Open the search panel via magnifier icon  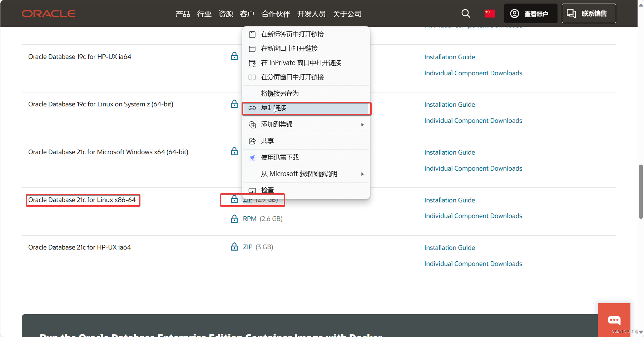point(466,13)
